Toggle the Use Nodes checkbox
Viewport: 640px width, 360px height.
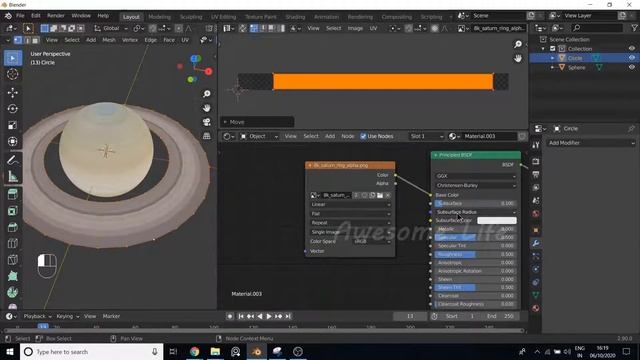[363, 136]
